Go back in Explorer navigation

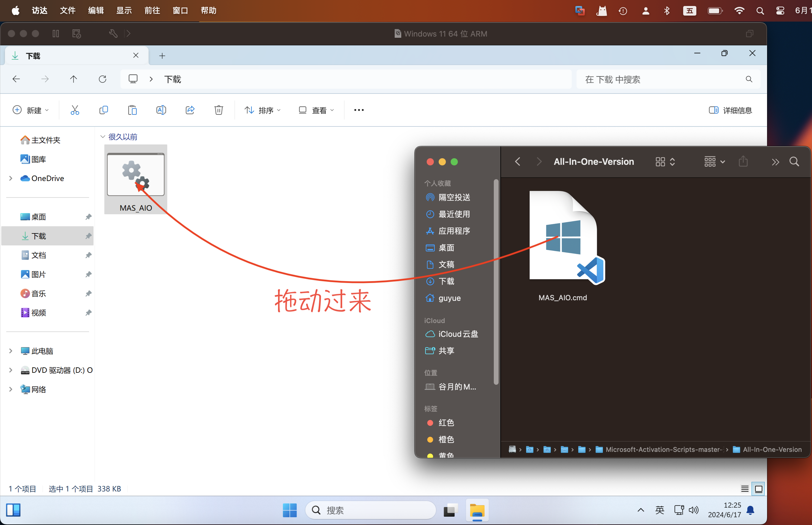coord(16,79)
